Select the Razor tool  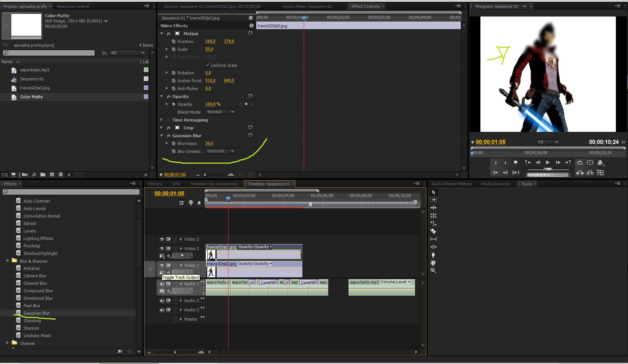click(434, 231)
